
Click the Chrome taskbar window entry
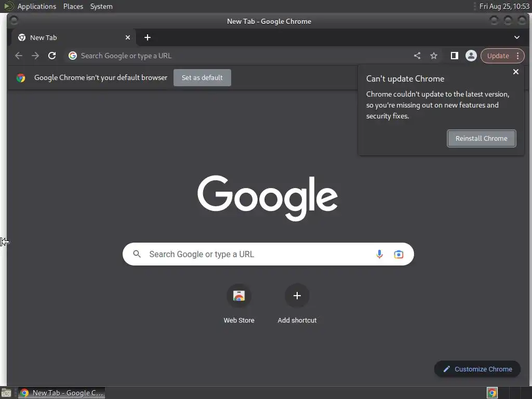pyautogui.click(x=61, y=393)
